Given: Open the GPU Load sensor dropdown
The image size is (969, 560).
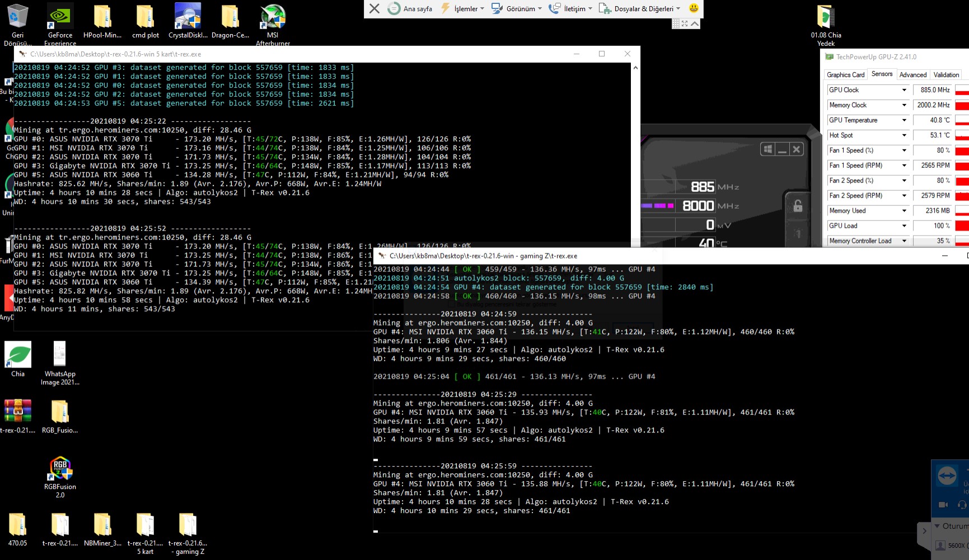Looking at the screenshot, I should 904,226.
